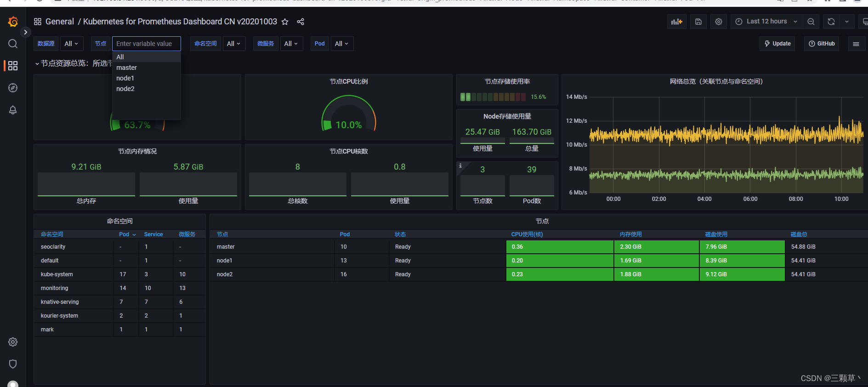Click the 25.47 GiB storage used value
Image resolution: width=868 pixels, height=387 pixels.
pyautogui.click(x=482, y=132)
